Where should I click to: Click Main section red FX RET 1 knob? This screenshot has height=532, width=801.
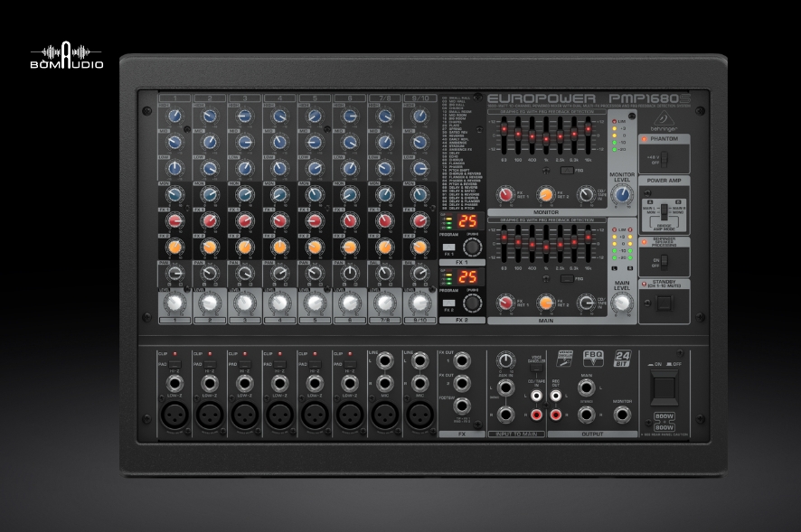pyautogui.click(x=505, y=303)
